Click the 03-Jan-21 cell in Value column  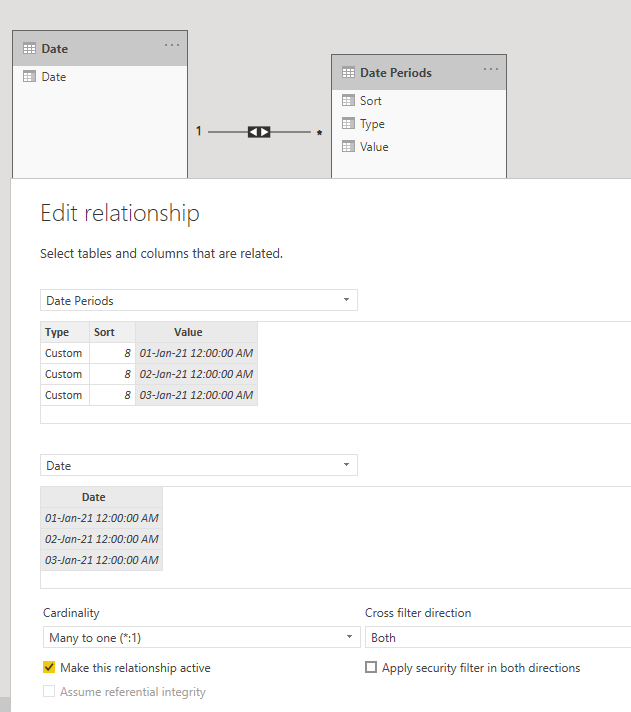click(x=197, y=395)
